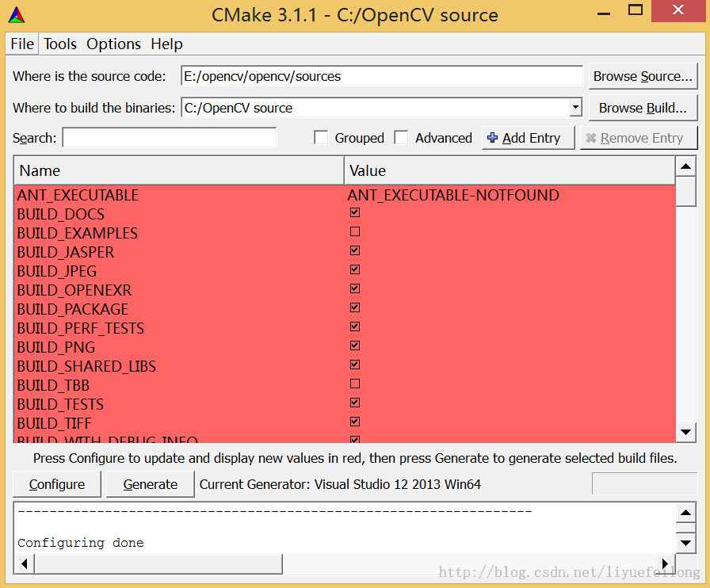Minimize the CMake window
This screenshot has height=588, width=710.
click(604, 13)
